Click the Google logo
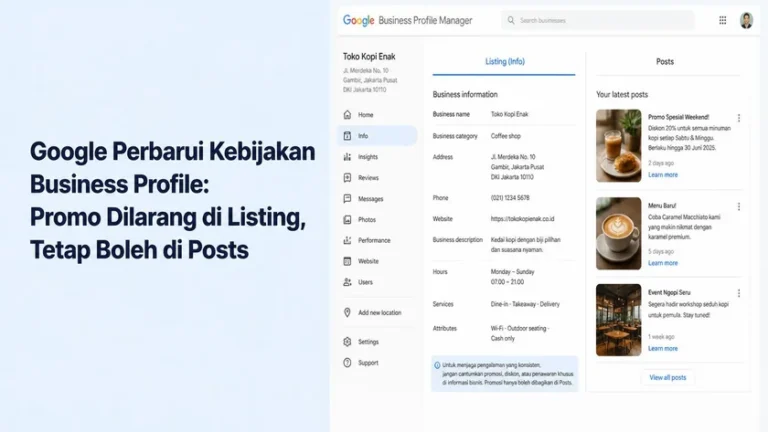The height and width of the screenshot is (432, 768). pos(359,21)
